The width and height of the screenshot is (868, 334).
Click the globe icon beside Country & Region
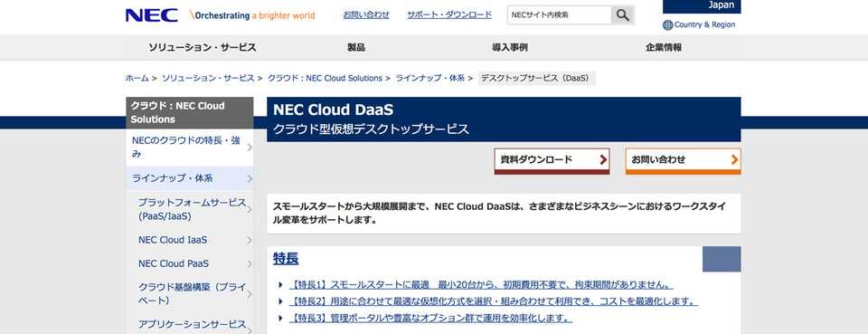click(x=667, y=25)
